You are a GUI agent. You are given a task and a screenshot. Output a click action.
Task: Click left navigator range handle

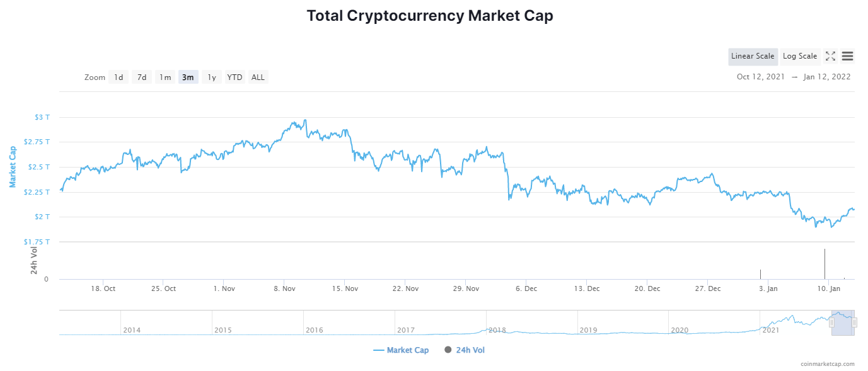click(x=831, y=322)
